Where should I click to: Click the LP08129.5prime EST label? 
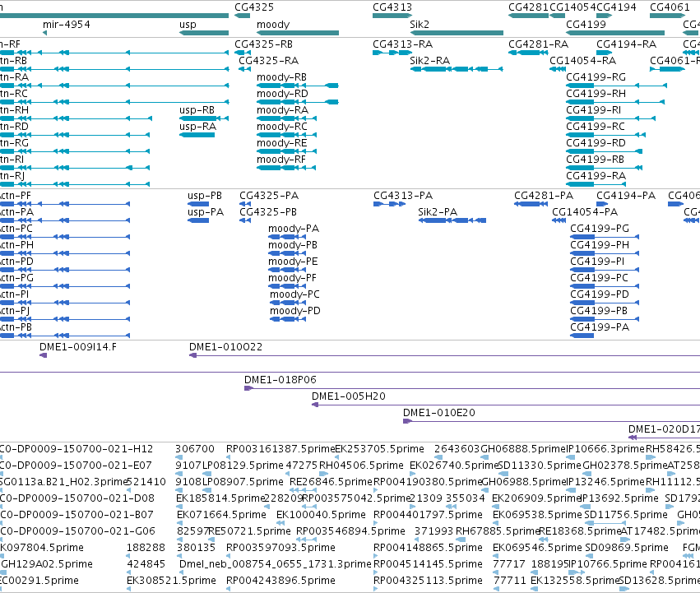(x=243, y=466)
